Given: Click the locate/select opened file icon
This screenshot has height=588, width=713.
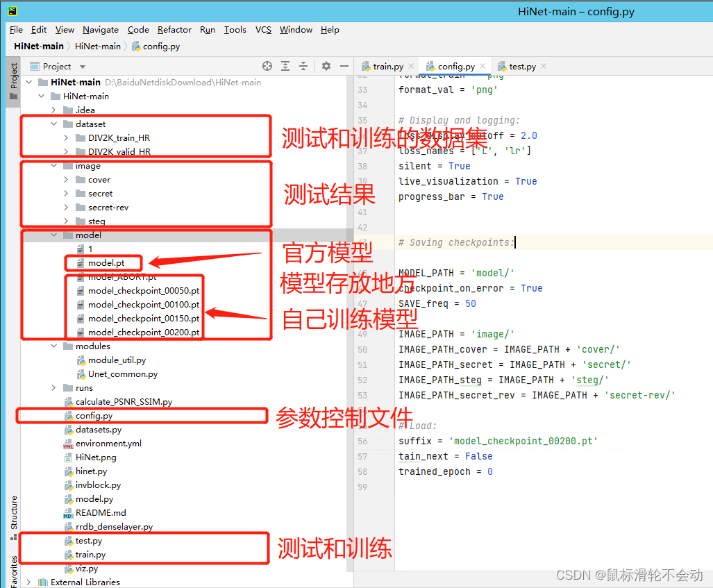Looking at the screenshot, I should (267, 67).
